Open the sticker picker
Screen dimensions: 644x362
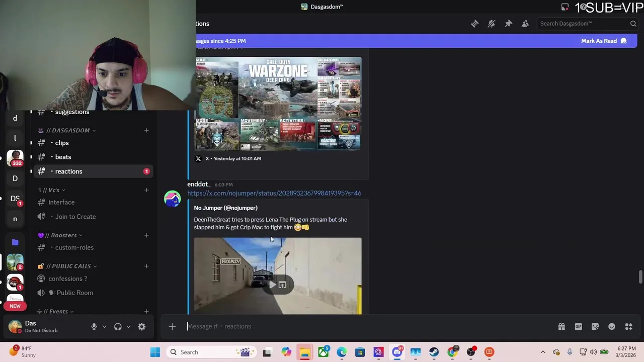click(x=595, y=327)
